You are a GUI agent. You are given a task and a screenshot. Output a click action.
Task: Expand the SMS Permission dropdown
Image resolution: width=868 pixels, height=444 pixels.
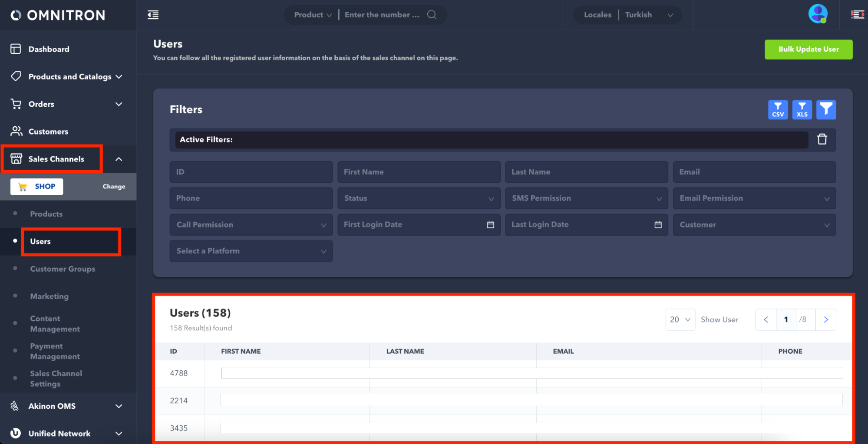pos(586,198)
